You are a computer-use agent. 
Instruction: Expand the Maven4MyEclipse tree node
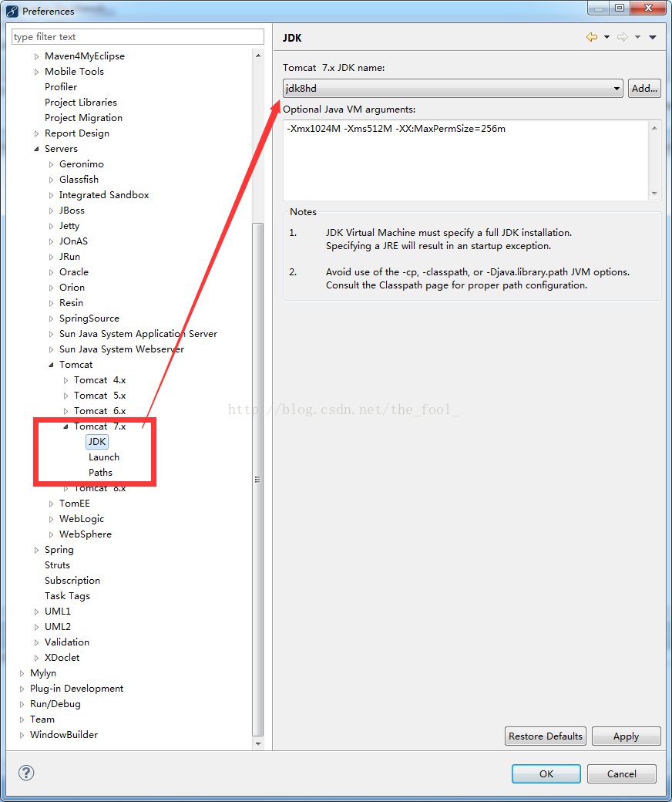click(36, 56)
